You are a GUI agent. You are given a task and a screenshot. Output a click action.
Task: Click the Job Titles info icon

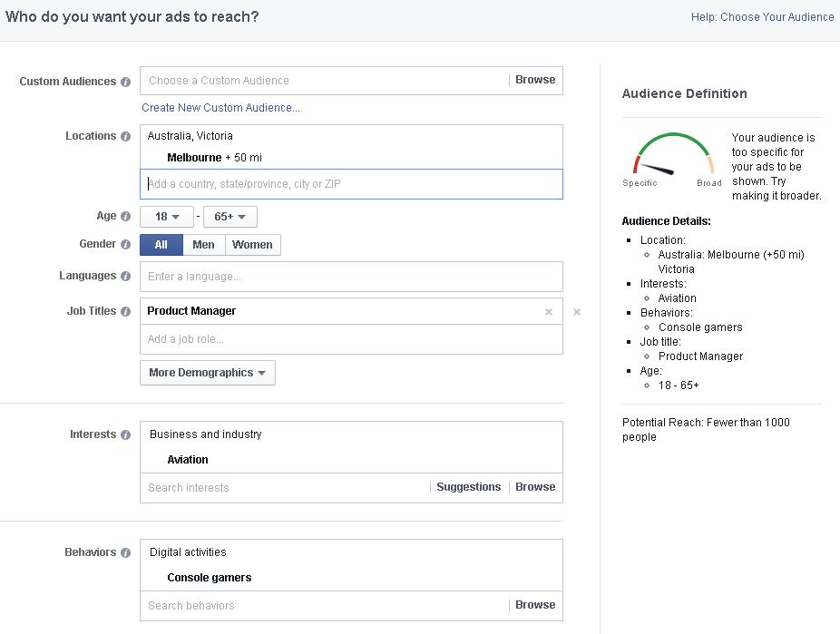(125, 311)
